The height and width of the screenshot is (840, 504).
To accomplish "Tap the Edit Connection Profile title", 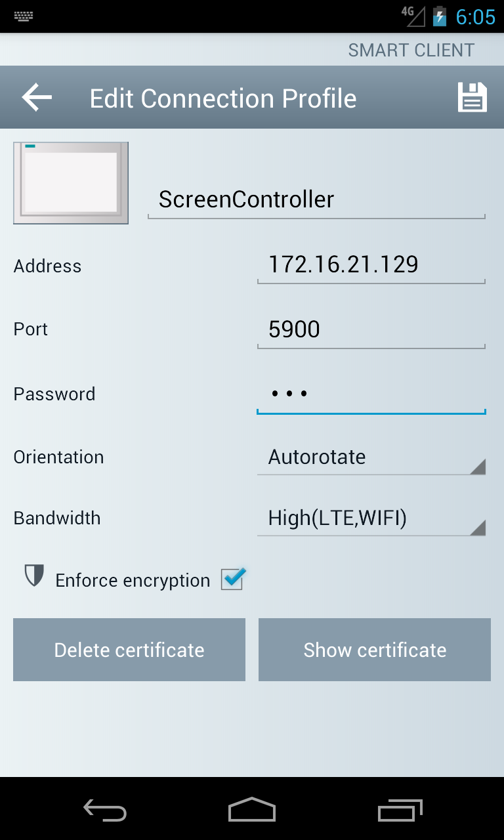I will coord(223,98).
